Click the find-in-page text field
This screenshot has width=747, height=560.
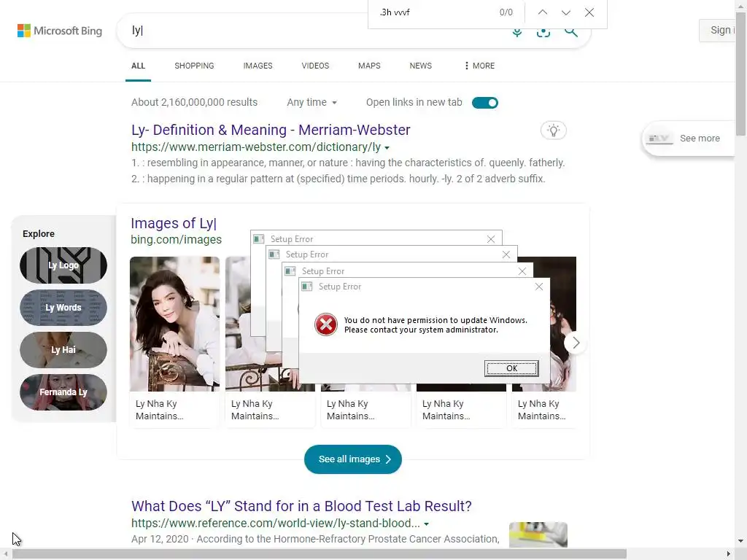click(433, 12)
